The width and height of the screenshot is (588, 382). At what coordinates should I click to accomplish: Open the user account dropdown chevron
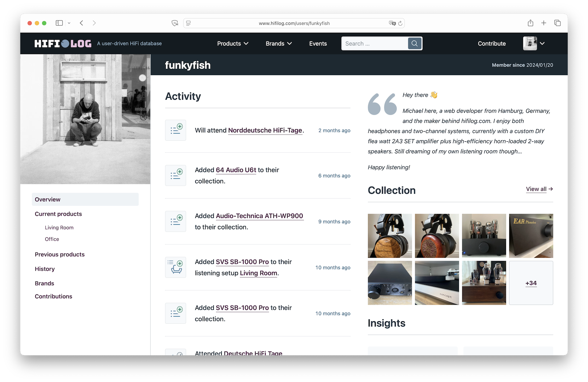click(542, 43)
